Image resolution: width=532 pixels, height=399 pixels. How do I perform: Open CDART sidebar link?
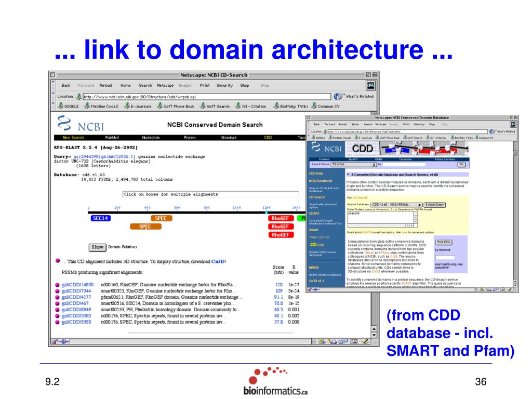[x=314, y=214]
